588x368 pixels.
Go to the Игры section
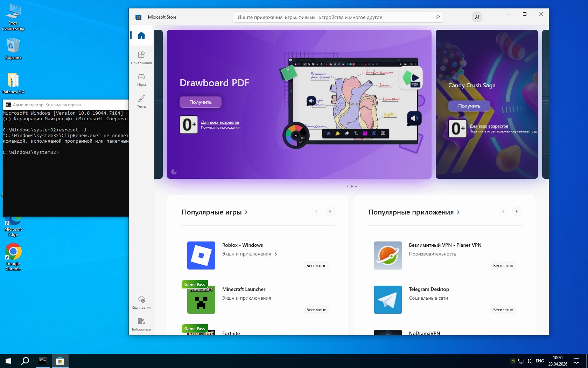point(141,79)
